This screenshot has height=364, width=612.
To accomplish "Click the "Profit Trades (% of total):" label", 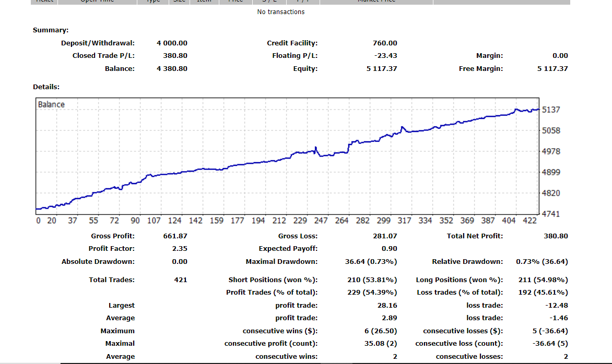I will pyautogui.click(x=272, y=292).
